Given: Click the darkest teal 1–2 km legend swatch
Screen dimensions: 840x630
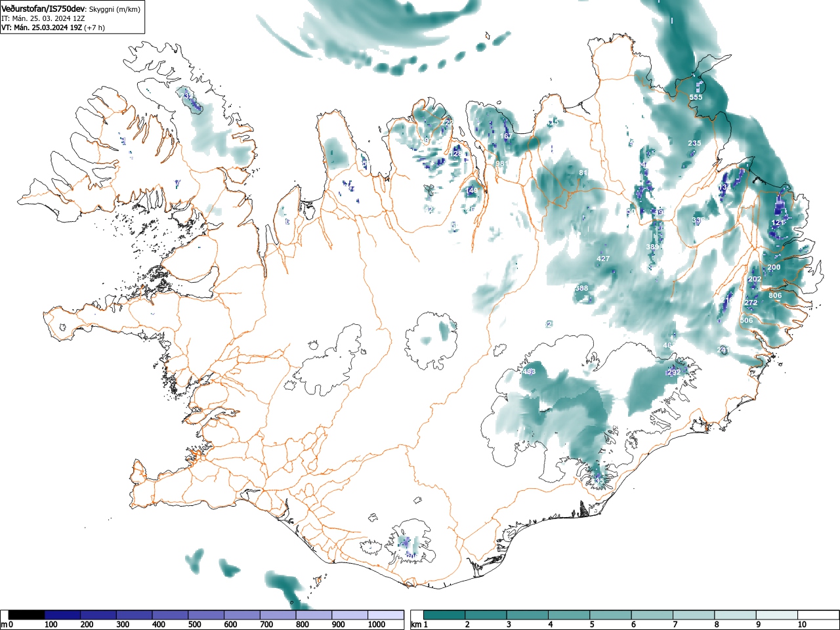Looking at the screenshot, I should pos(445,615).
